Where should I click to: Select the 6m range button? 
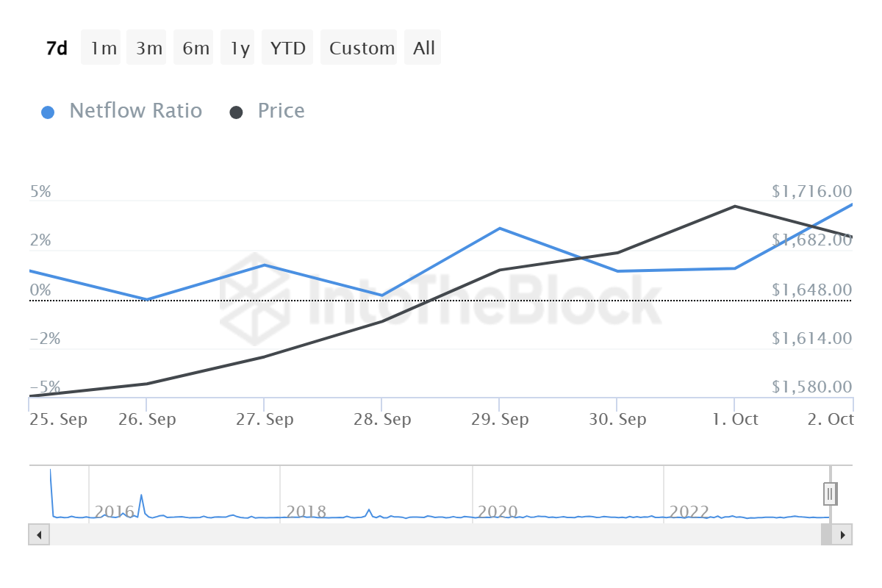[x=196, y=49]
